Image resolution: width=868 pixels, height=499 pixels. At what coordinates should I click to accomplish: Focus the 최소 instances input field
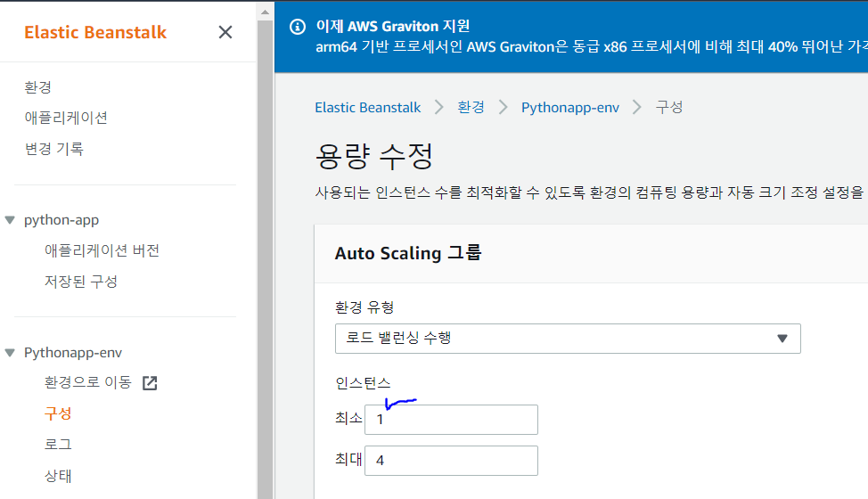point(451,420)
